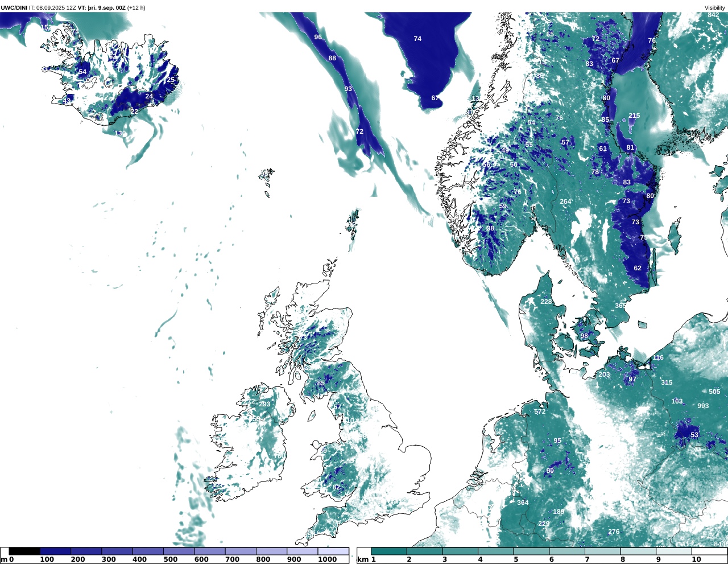Click the '93' value over the sea
This screenshot has width=728, height=564.
348,89
